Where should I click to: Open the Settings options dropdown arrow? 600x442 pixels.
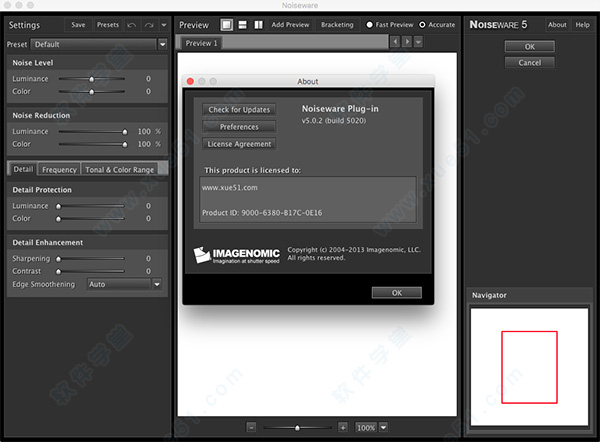pos(164,25)
